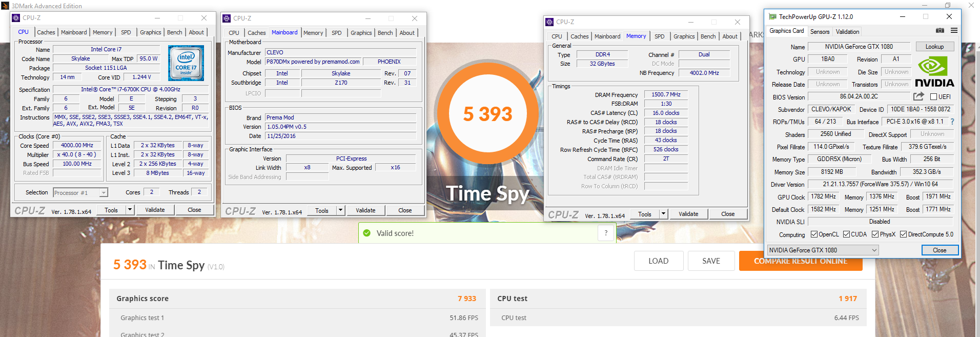The width and height of the screenshot is (980, 337).
Task: Click Close button in GPU-Z window
Action: pos(940,250)
